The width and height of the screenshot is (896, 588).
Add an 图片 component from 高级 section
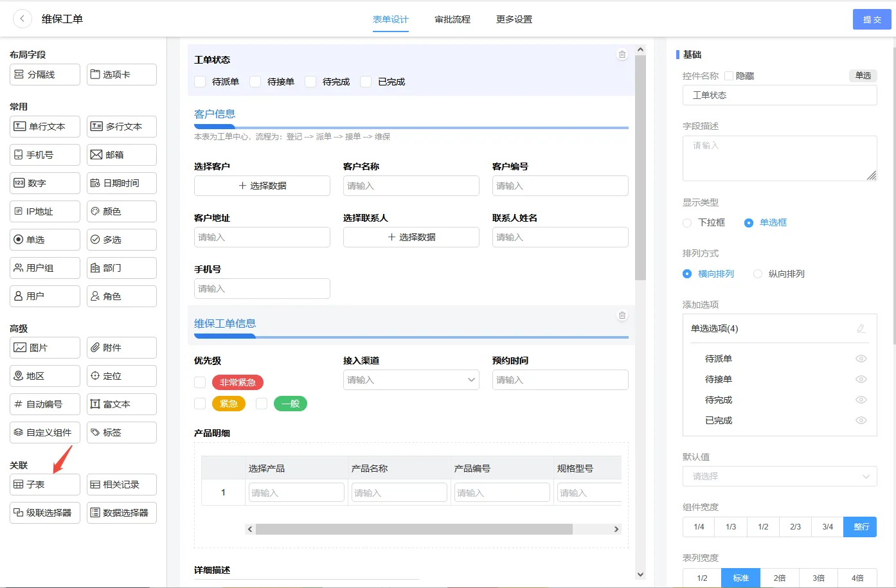coord(44,347)
